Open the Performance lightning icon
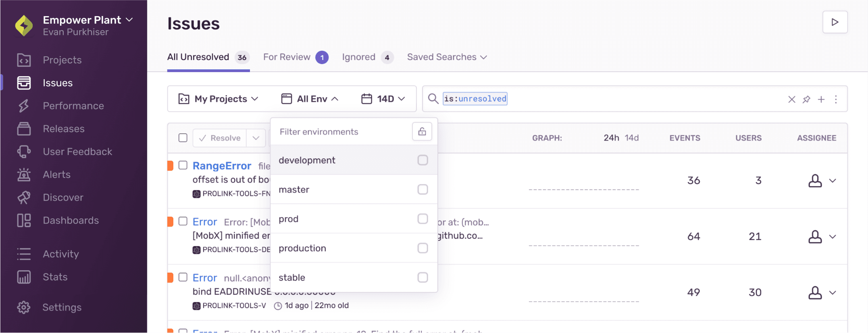Viewport: 868px width, 333px height. (x=24, y=106)
